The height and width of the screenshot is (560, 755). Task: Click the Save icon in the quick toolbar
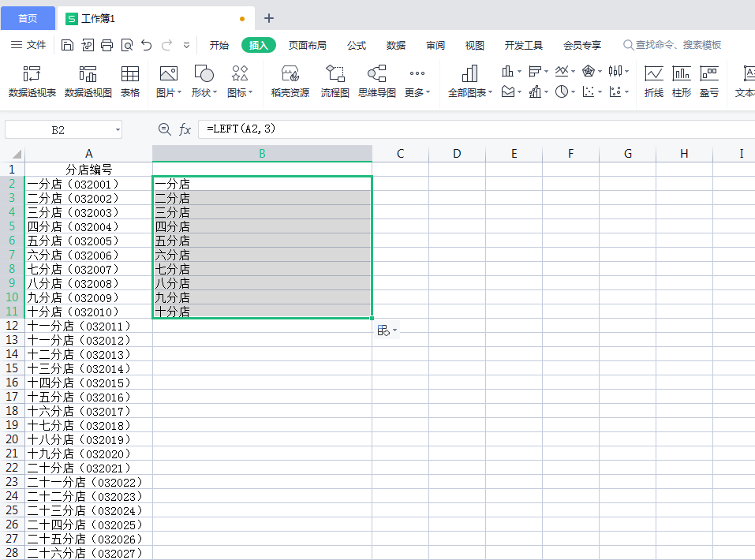67,45
